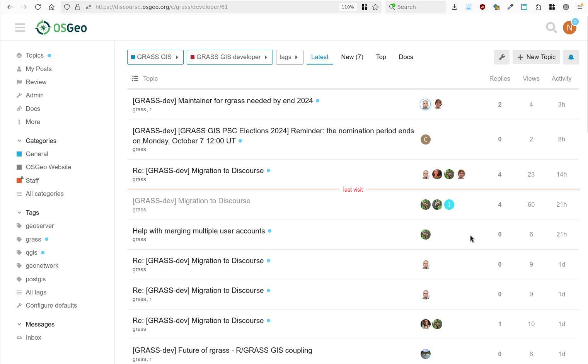Open browser downloads panel
Image resolution: width=588 pixels, height=364 pixels.
tap(454, 7)
